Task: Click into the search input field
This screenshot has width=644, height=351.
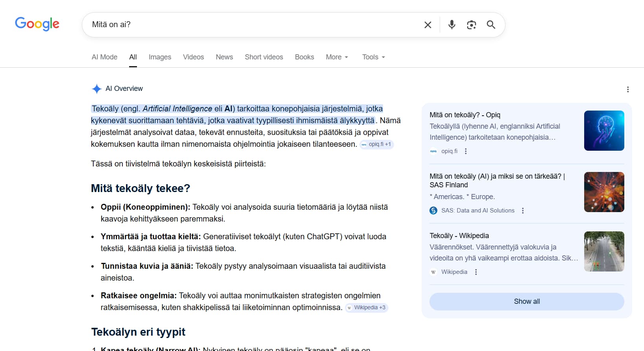Action: [x=252, y=25]
